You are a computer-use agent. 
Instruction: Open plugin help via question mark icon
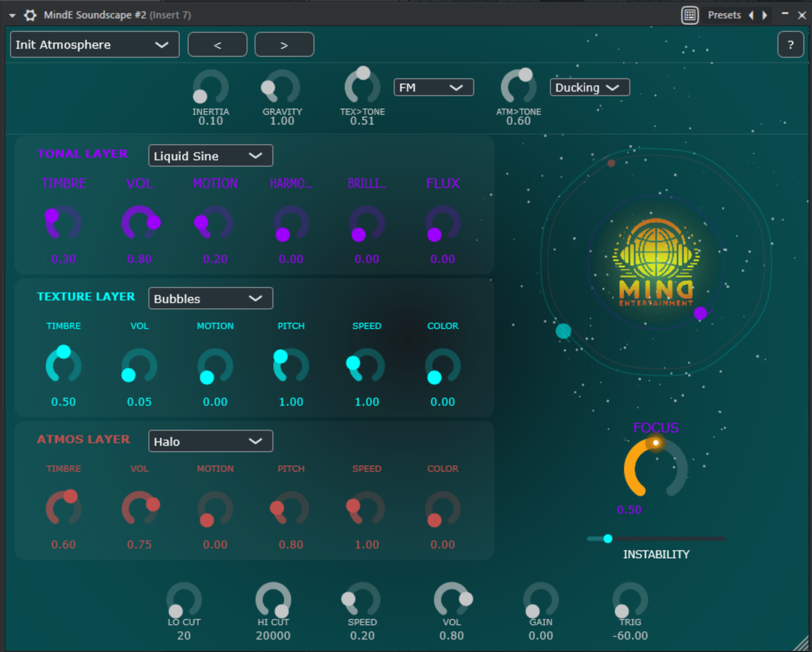[791, 44]
